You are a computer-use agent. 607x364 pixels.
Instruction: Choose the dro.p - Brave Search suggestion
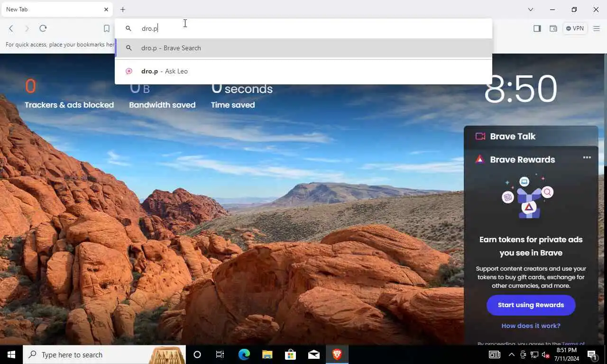[303, 48]
